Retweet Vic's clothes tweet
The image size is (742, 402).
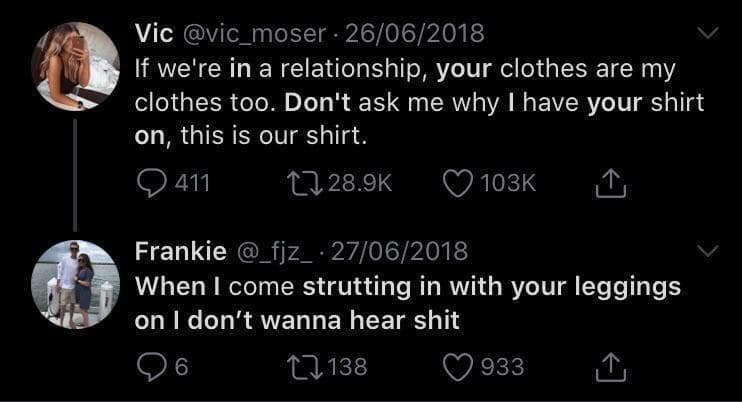tap(299, 182)
